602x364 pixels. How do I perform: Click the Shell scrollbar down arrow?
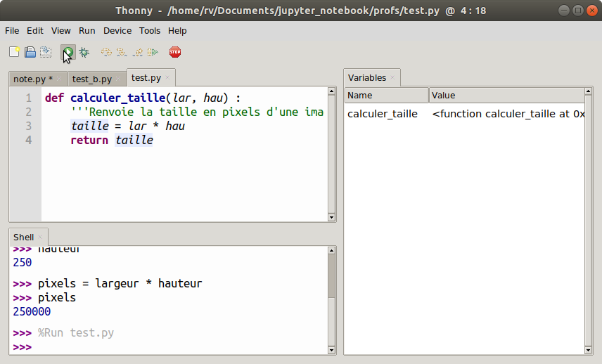(332, 350)
